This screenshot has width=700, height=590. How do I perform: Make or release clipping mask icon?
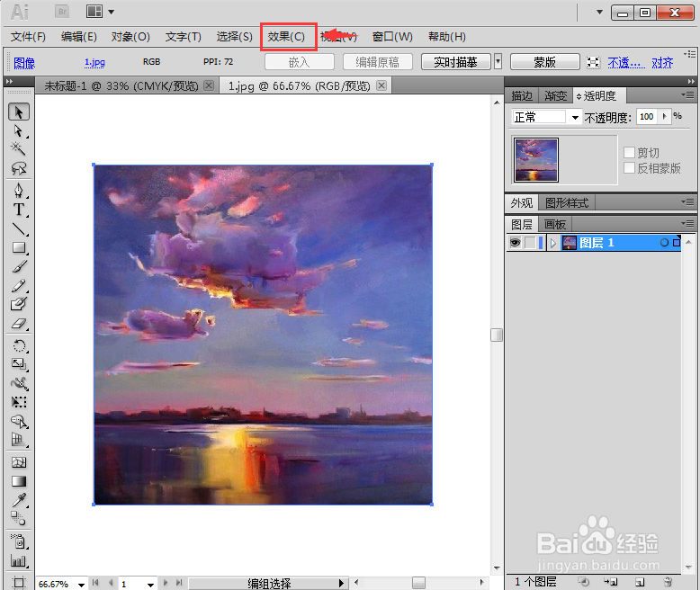click(583, 582)
